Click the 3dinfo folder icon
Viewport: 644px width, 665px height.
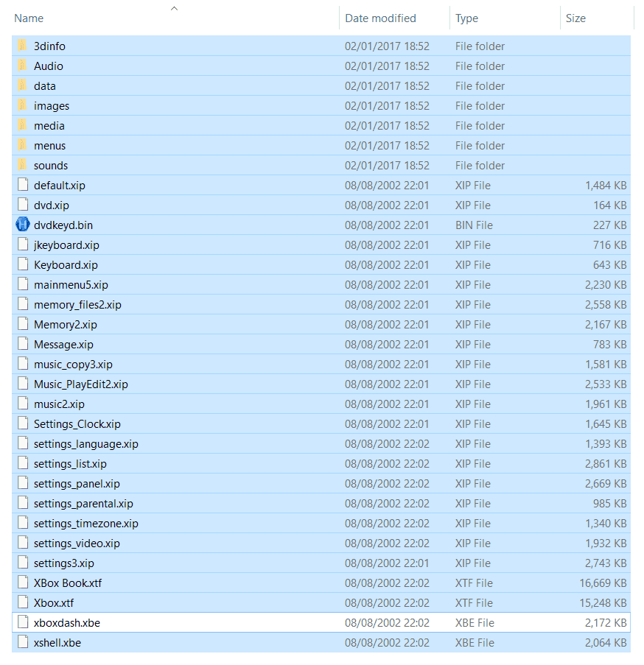[23, 46]
